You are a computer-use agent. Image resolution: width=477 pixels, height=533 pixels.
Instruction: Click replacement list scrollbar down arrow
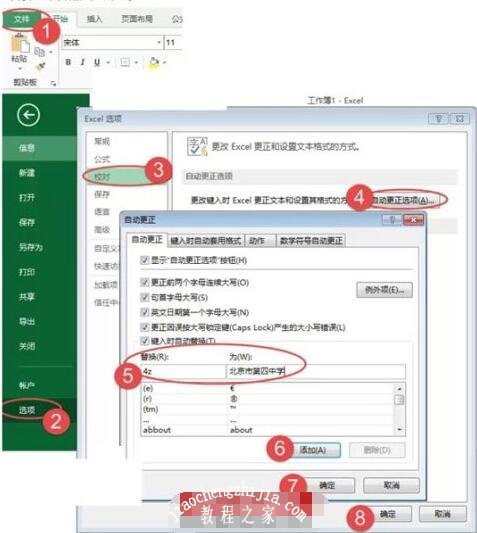(399, 430)
